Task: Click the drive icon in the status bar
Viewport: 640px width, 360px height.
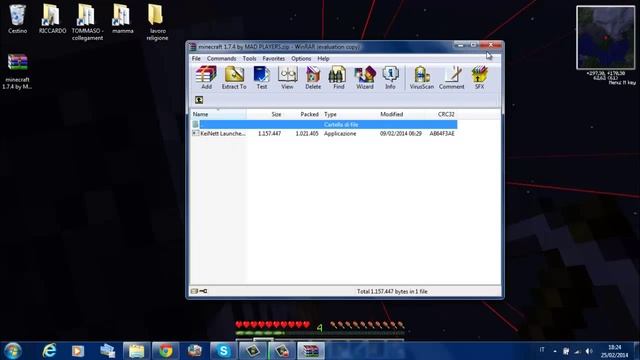Action: pos(194,291)
